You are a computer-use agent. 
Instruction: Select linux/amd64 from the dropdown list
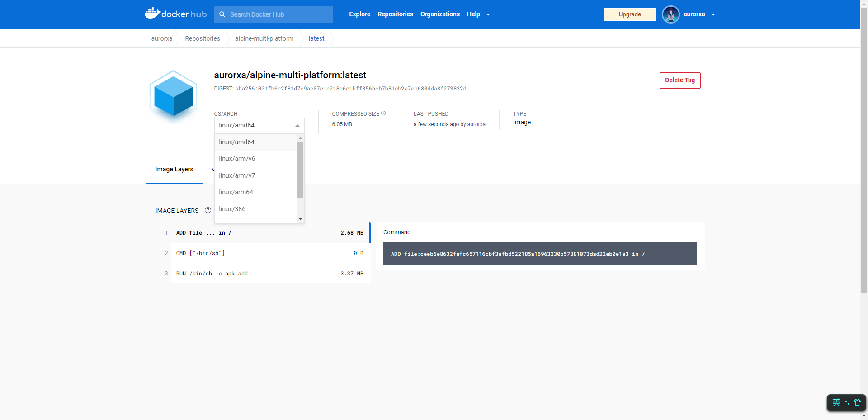pyautogui.click(x=255, y=142)
